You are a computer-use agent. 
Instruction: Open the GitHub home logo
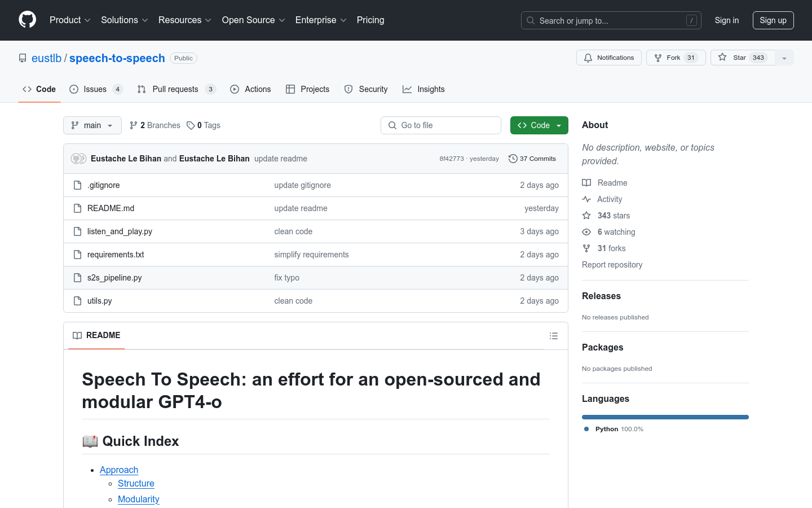28,20
